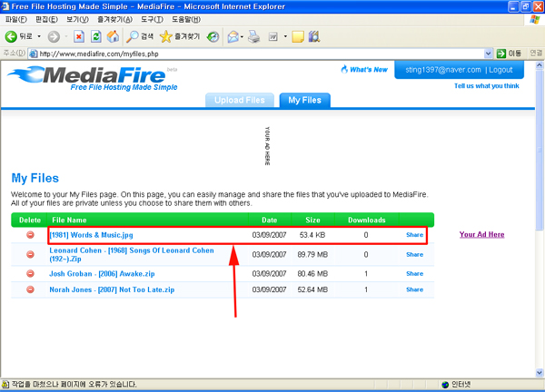The height and width of the screenshot is (392, 545).
Task: Open the 보기(V) menu
Action: [77, 19]
